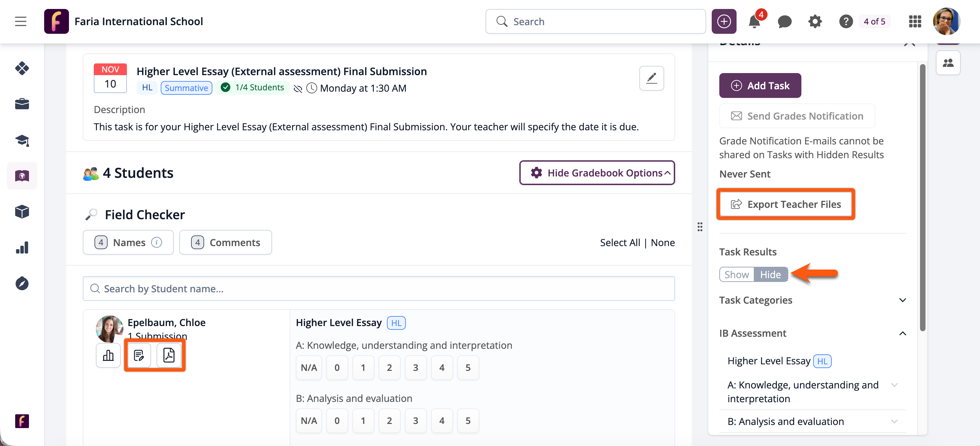Open Chloe's annotate submission icon

coord(139,355)
